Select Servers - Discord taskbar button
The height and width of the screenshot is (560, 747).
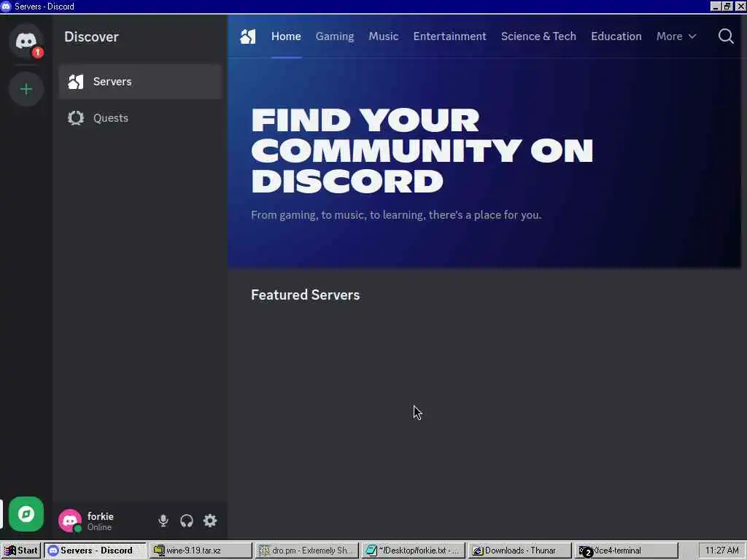pos(95,551)
